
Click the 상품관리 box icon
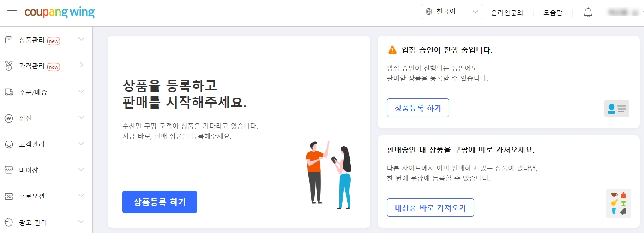click(x=8, y=40)
